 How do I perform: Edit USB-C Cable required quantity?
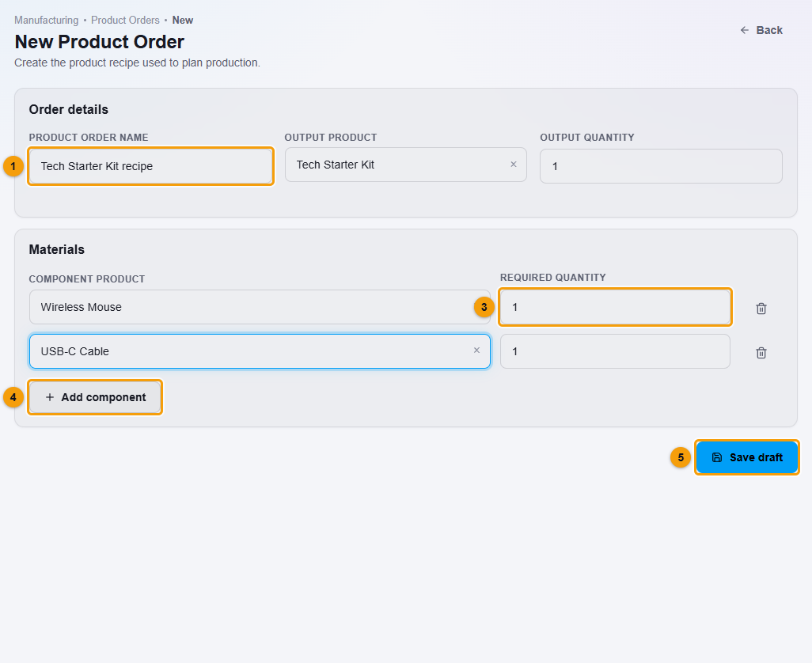point(615,351)
